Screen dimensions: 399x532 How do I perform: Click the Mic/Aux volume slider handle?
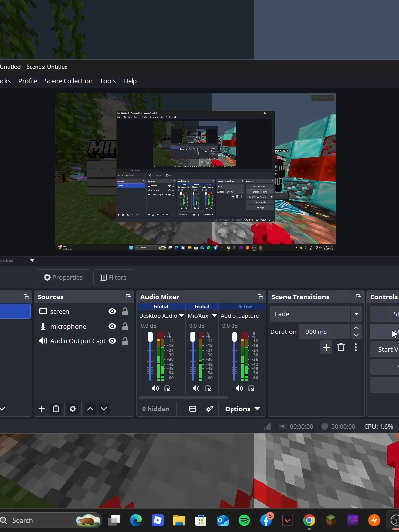[193, 337]
